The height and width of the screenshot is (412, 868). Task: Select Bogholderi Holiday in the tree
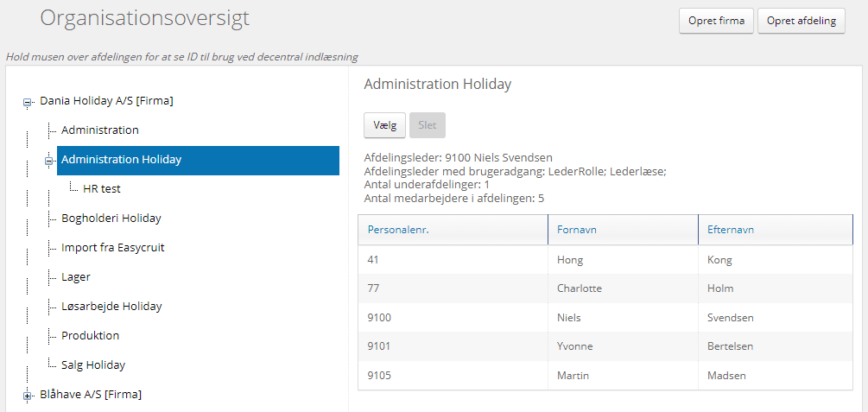111,219
